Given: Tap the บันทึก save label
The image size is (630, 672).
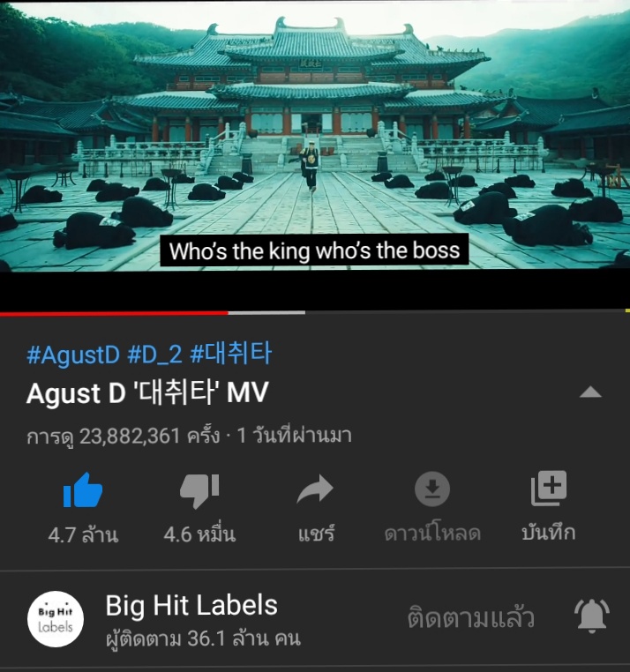Looking at the screenshot, I should pyautogui.click(x=549, y=533).
